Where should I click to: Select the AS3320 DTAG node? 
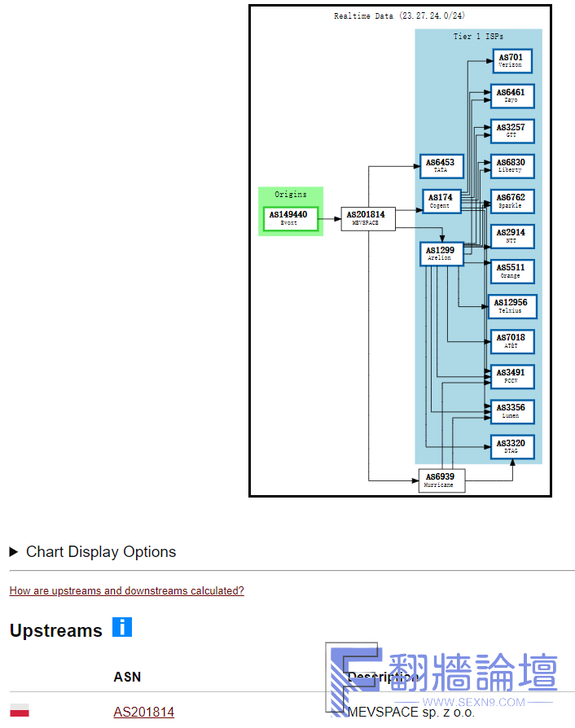pyautogui.click(x=512, y=446)
